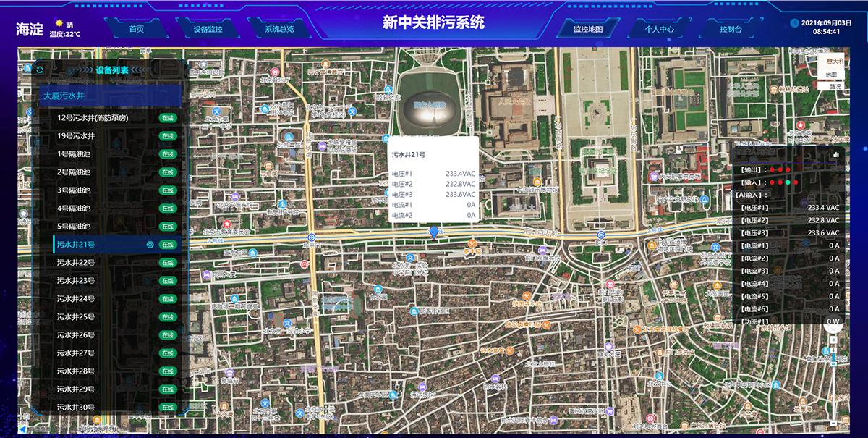This screenshot has height=438, width=868.
Task: Open the bar chart icon in the data panel
Action: coord(836,154)
